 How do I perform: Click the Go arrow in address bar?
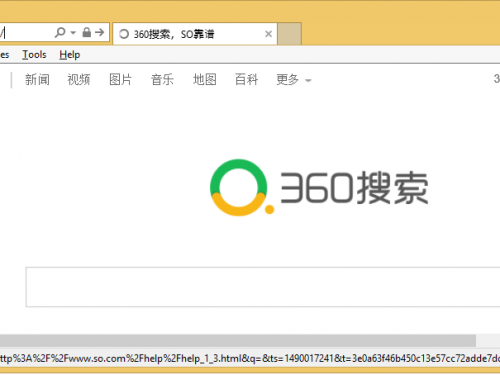pos(99,32)
